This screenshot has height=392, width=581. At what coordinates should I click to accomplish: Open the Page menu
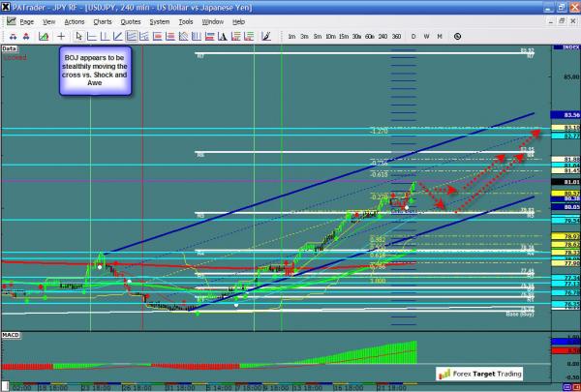(27, 22)
